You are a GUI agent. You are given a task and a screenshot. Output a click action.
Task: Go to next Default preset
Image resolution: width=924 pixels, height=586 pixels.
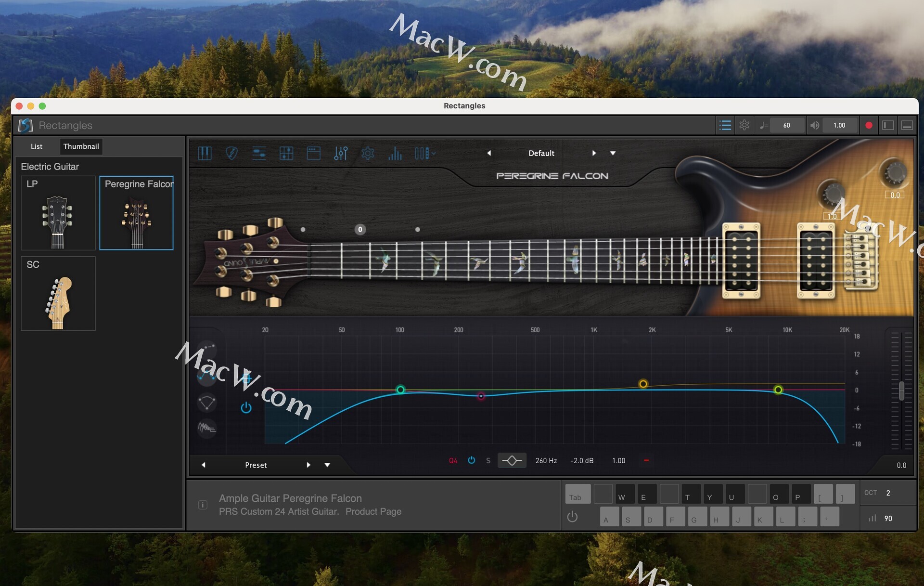point(594,153)
